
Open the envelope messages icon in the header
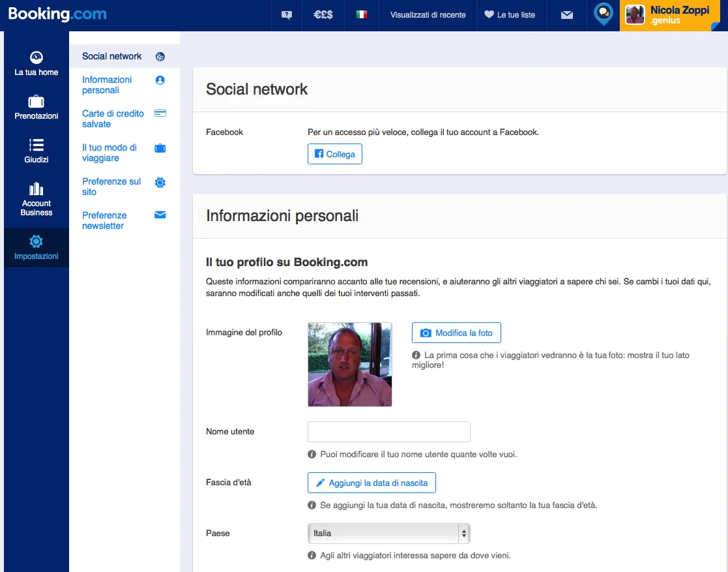click(x=566, y=15)
